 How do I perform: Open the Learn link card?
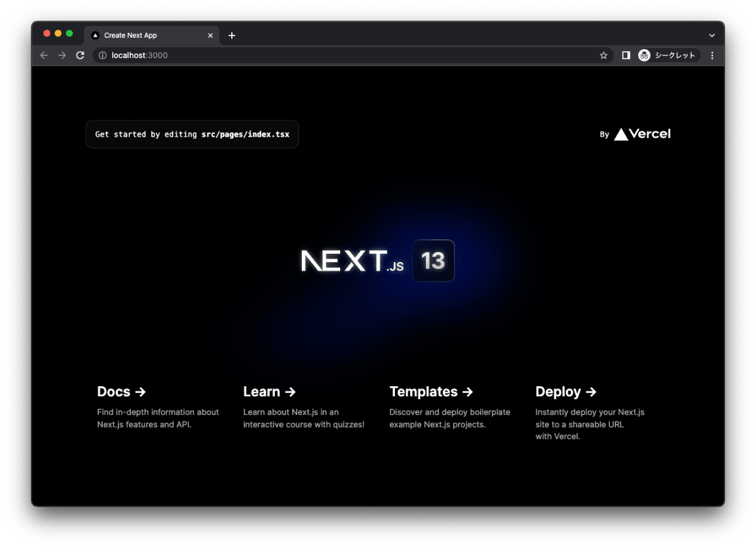coord(306,408)
